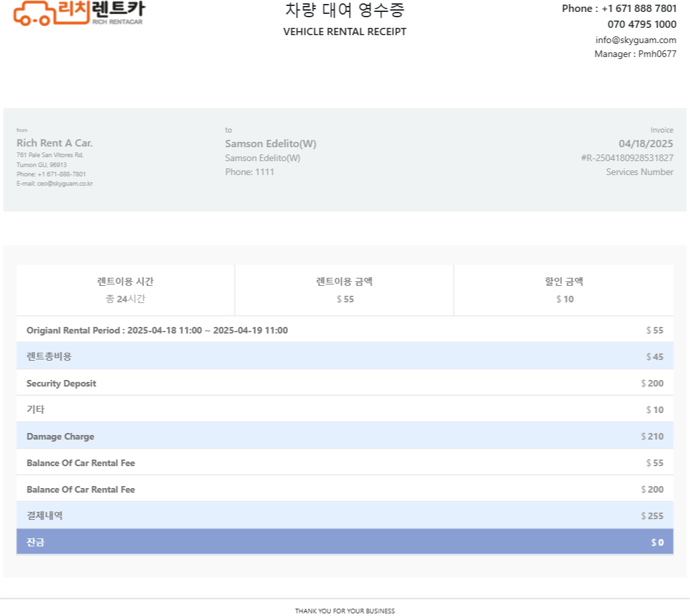The height and width of the screenshot is (616, 690).
Task: Click the 렌트이용 시간 summary cell
Action: click(x=125, y=290)
